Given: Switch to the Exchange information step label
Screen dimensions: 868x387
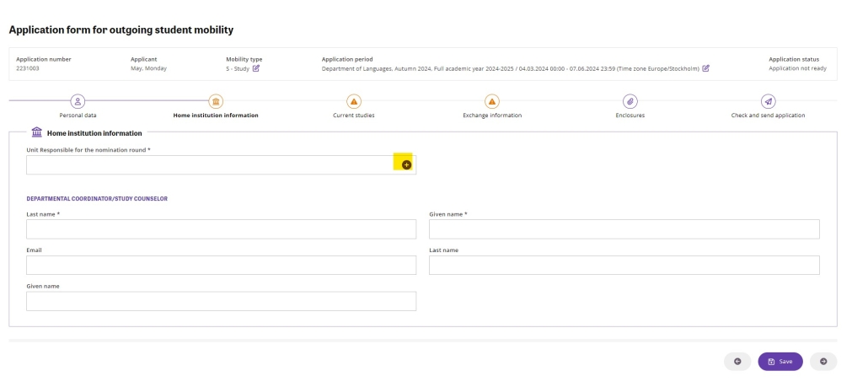Looking at the screenshot, I should click(492, 116).
